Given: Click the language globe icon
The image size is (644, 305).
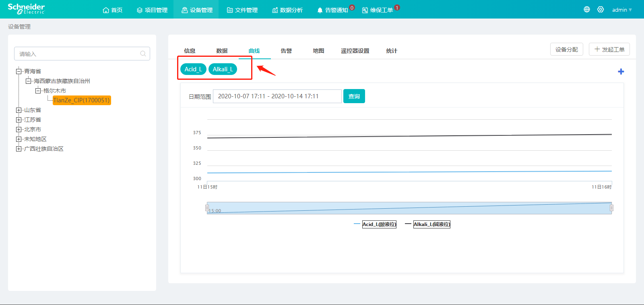Looking at the screenshot, I should (587, 9).
